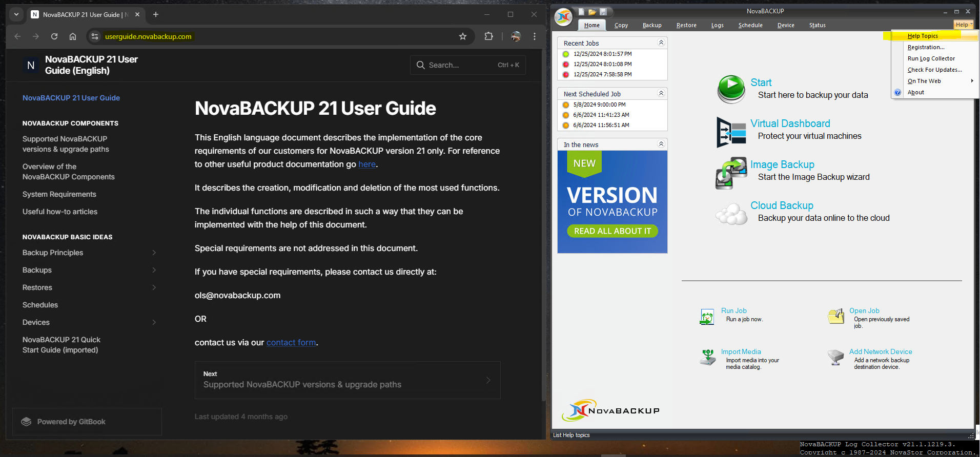
Task: Switch to the Copy tab
Action: pos(621,25)
